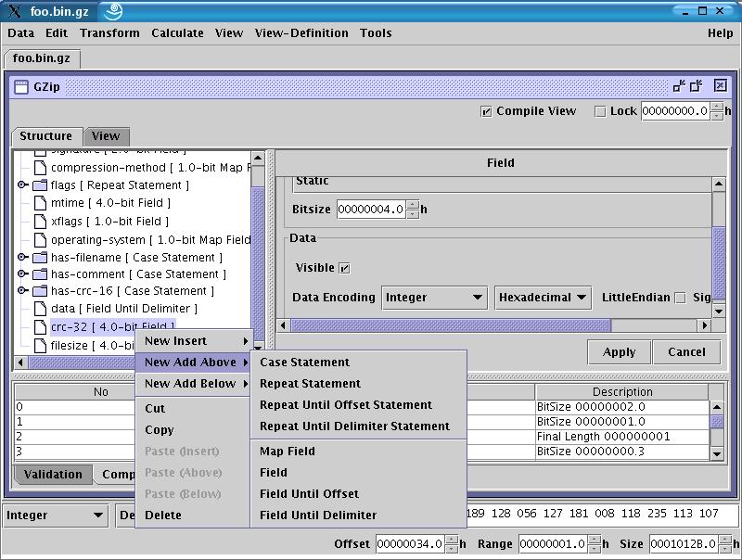Disable the Compile View checkbox
Image resolution: width=742 pixels, height=560 pixels.
pyautogui.click(x=486, y=111)
